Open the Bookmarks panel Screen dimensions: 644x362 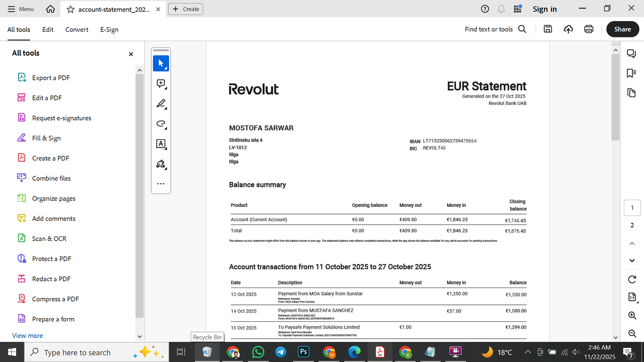[x=632, y=73]
